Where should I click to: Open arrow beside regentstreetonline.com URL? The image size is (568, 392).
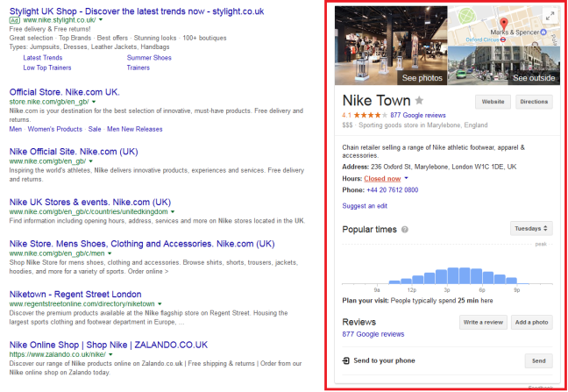(x=160, y=304)
